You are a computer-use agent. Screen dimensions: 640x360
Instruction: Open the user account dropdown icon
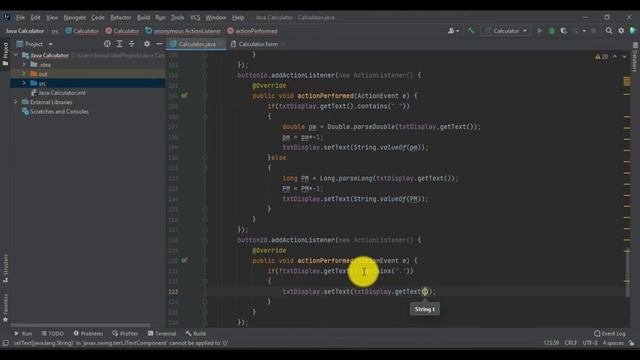[453, 31]
